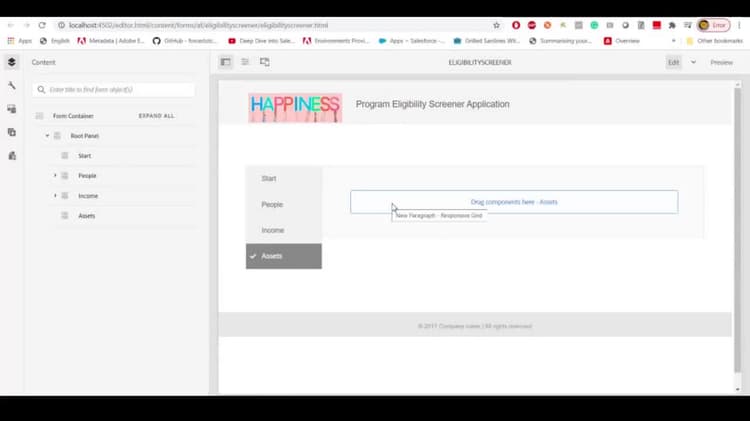
Task: Open the emulator devices icon in toolbar
Action: coord(265,62)
